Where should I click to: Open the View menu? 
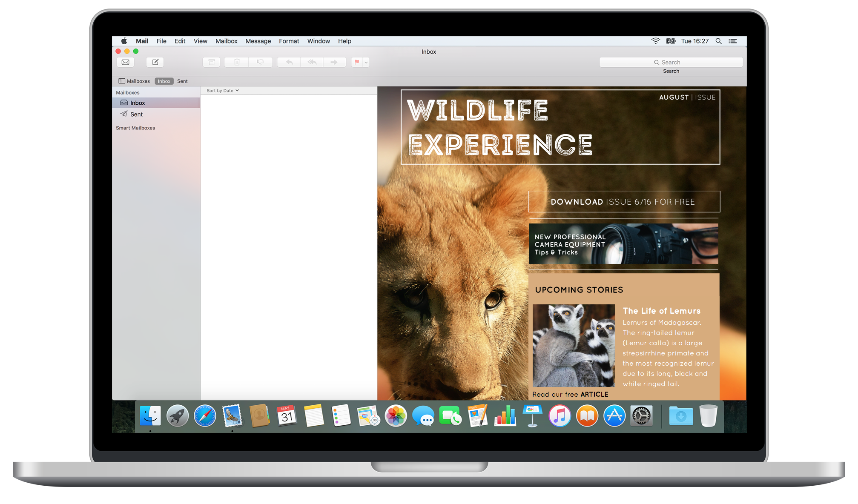click(200, 41)
